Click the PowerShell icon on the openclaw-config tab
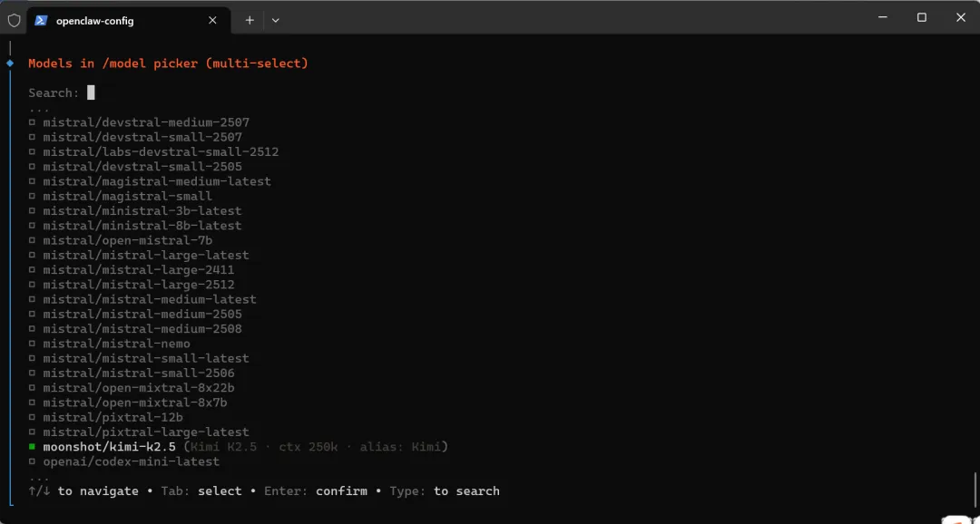The height and width of the screenshot is (524, 980). (41, 21)
